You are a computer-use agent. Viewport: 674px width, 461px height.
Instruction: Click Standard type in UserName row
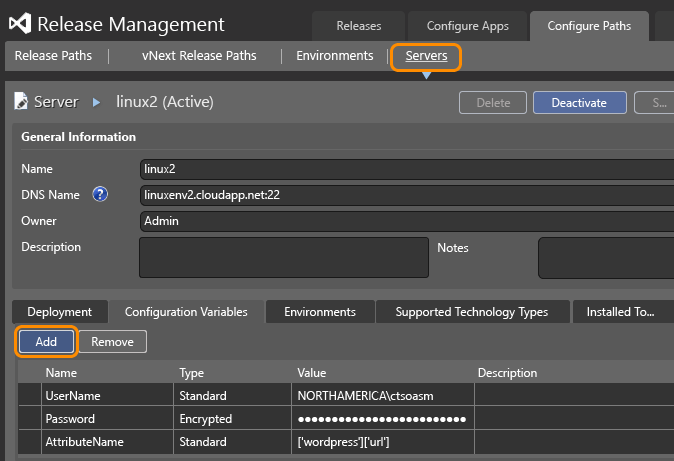point(233,395)
